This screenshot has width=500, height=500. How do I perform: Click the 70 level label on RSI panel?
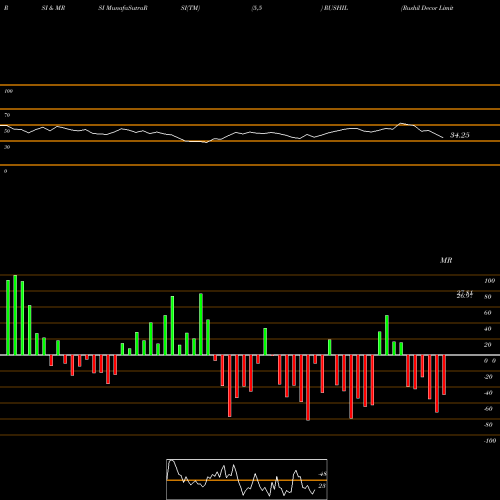point(7,115)
